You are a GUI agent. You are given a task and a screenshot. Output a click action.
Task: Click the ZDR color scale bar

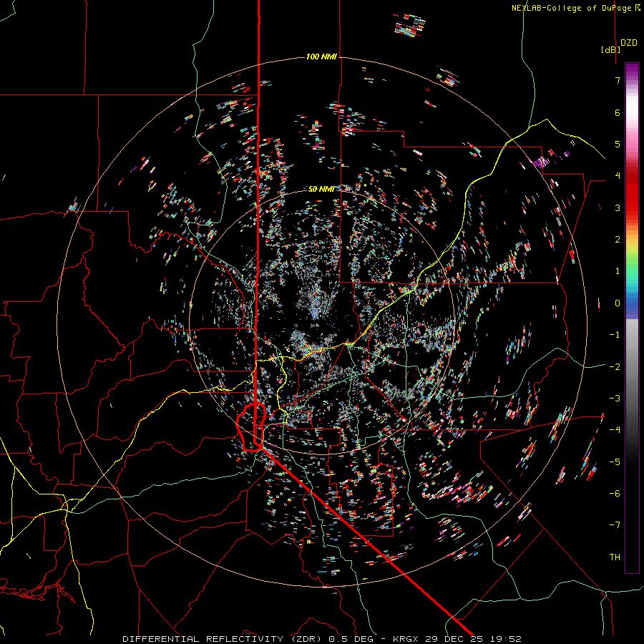632,318
